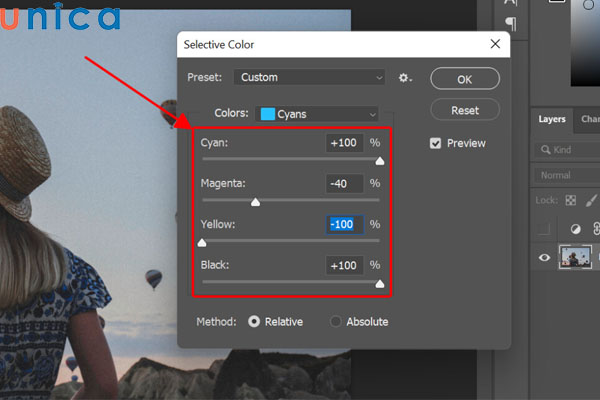Click the Magenta value field

pyautogui.click(x=344, y=183)
